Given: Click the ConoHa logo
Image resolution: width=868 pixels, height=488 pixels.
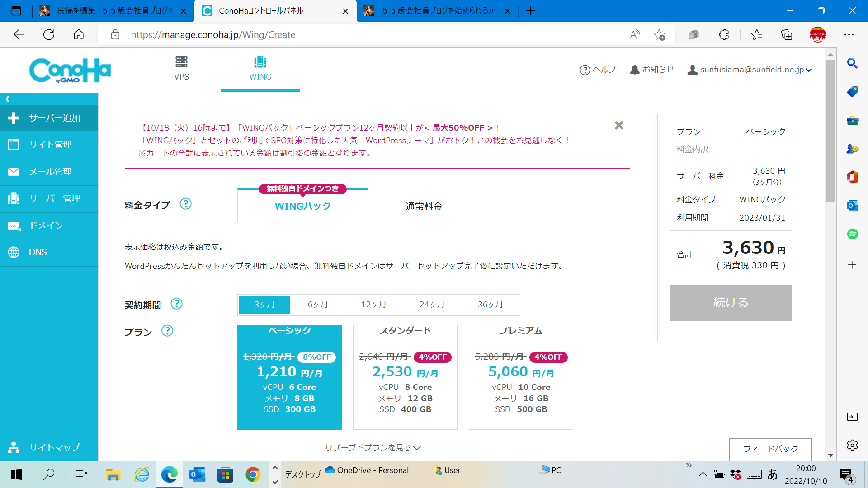Looking at the screenshot, I should click(70, 70).
